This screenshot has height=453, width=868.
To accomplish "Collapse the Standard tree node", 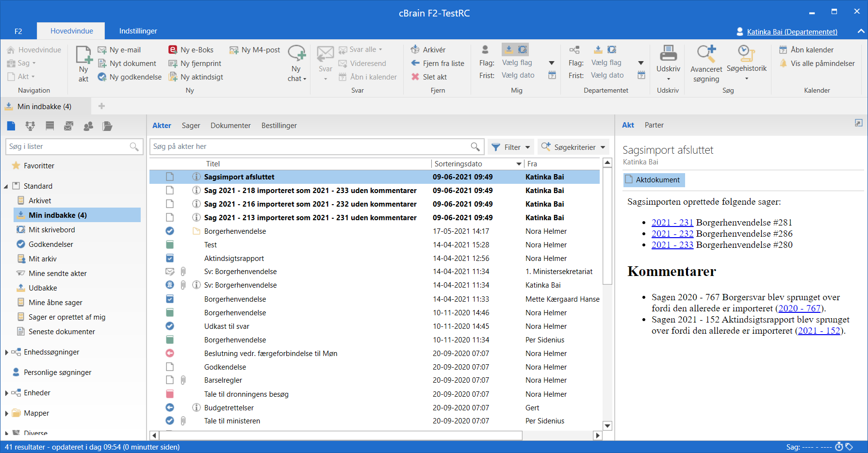I will 6,186.
